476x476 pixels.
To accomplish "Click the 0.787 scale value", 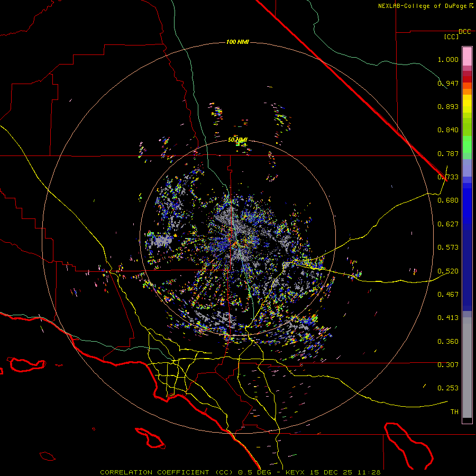I will (x=448, y=153).
